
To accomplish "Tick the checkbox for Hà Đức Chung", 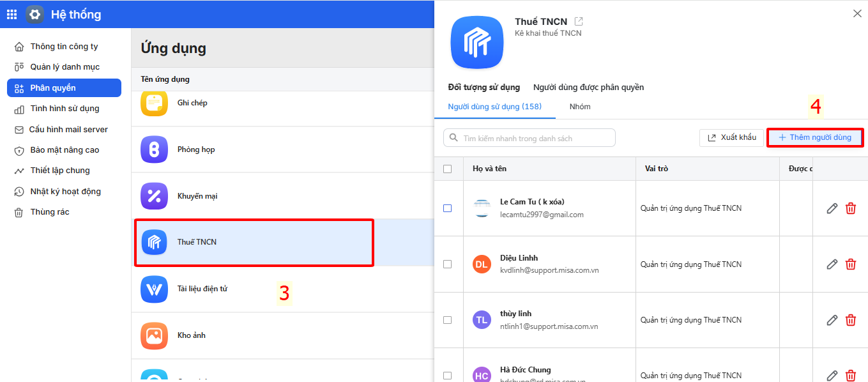I will pos(447,376).
